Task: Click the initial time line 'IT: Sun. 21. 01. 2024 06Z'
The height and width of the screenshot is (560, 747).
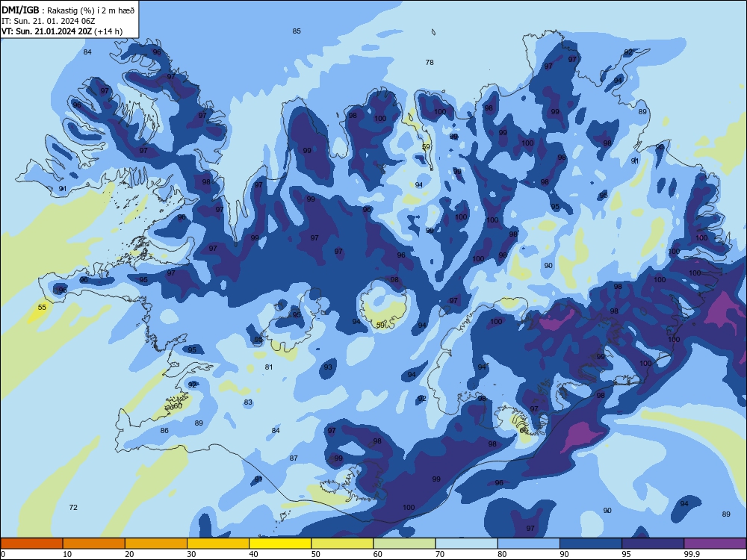Action: (48, 21)
